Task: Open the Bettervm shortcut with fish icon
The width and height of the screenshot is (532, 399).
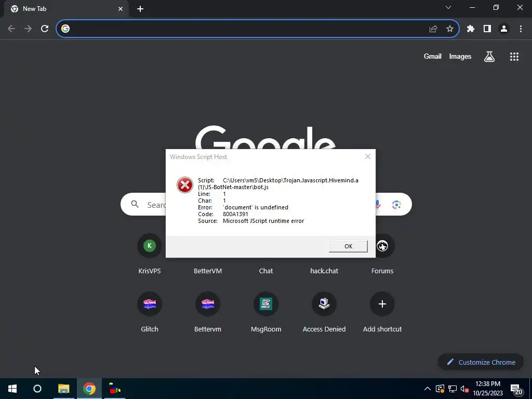Action: point(208,304)
